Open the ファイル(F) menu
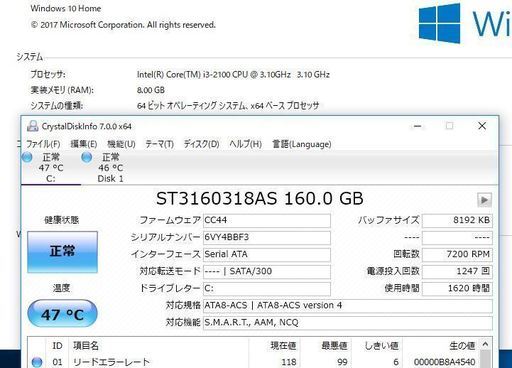 pos(43,144)
